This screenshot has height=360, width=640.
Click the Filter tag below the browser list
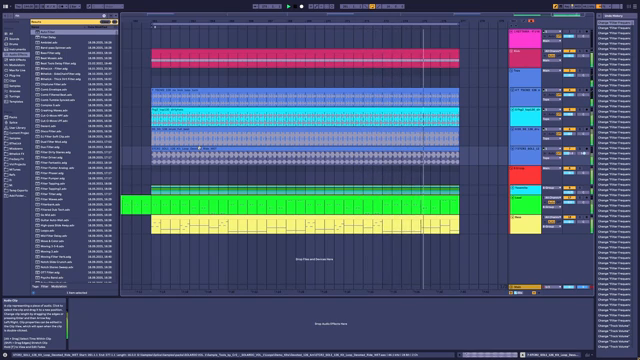[x=44, y=287]
